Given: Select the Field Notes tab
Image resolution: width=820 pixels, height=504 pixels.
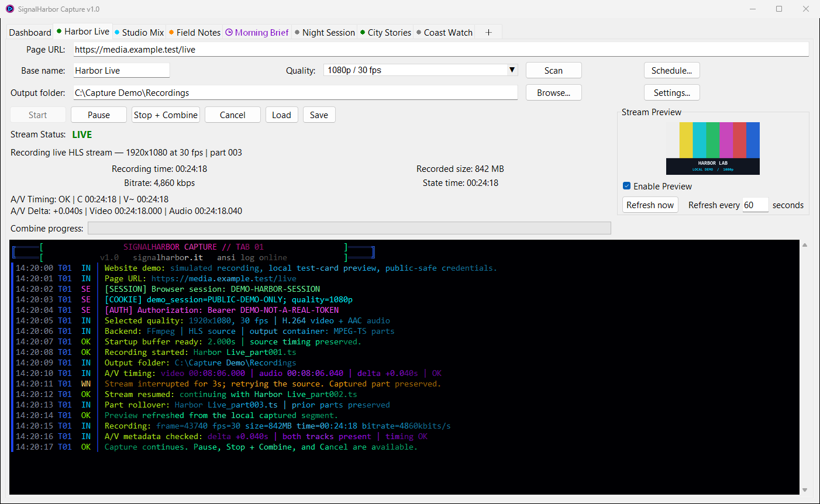Looking at the screenshot, I should (x=194, y=33).
